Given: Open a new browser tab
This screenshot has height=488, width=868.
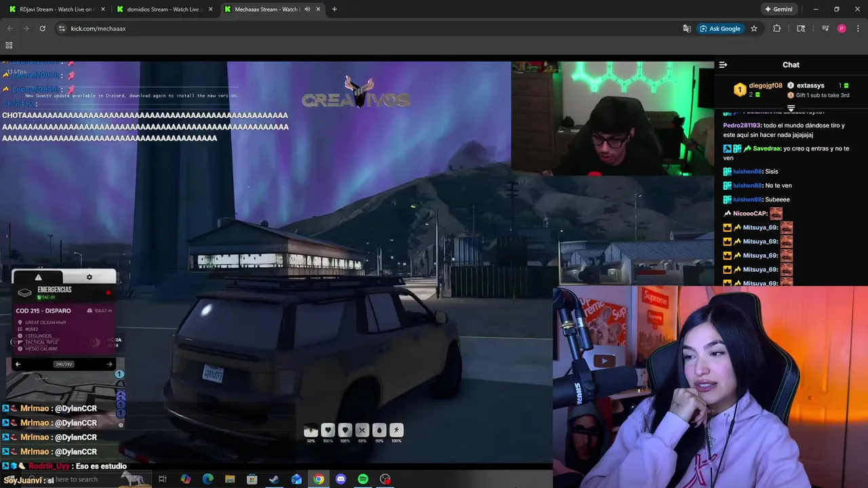Looking at the screenshot, I should (x=334, y=9).
